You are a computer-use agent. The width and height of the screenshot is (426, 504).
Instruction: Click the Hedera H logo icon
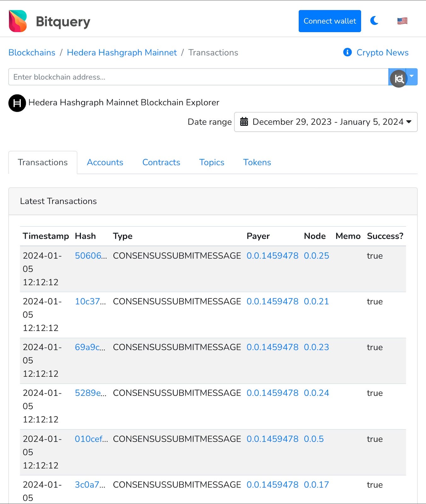point(17,103)
